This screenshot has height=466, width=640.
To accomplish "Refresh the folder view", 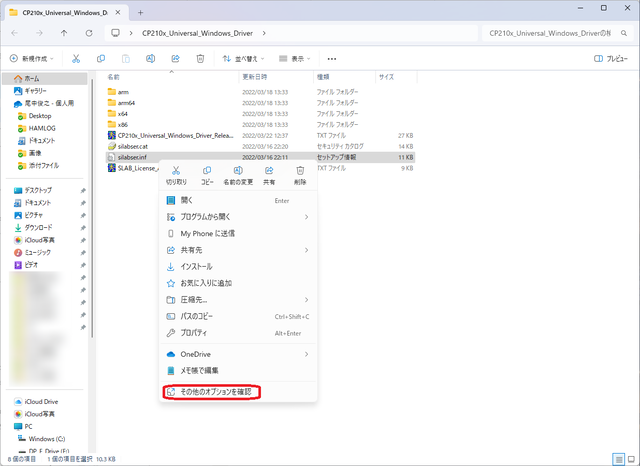I will (x=89, y=33).
